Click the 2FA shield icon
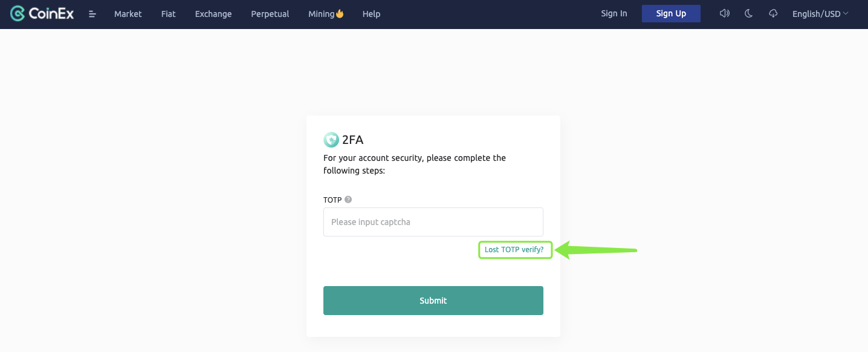 pos(331,140)
